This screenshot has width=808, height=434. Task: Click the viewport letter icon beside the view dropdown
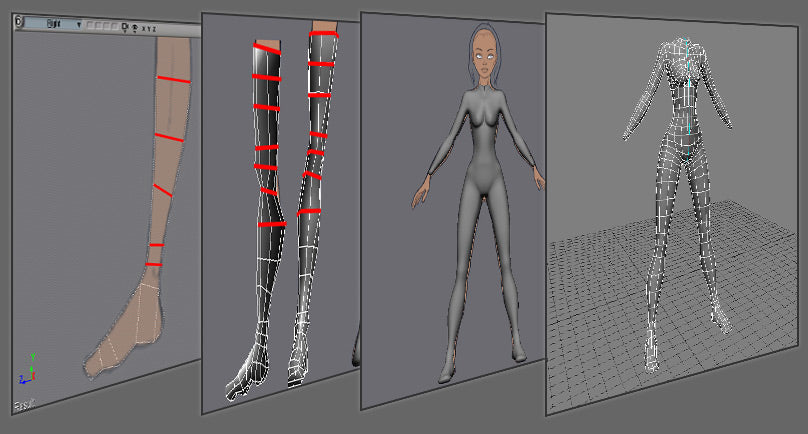pos(19,22)
